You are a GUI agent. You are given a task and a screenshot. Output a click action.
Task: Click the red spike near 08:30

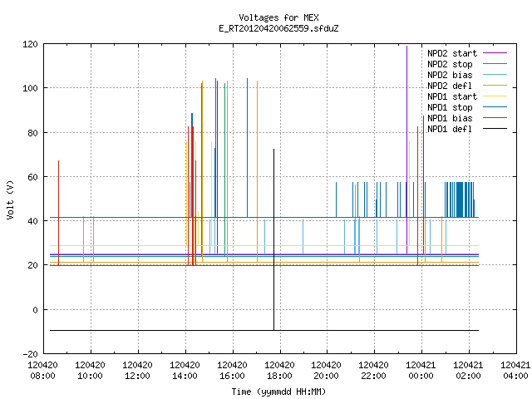58,213
